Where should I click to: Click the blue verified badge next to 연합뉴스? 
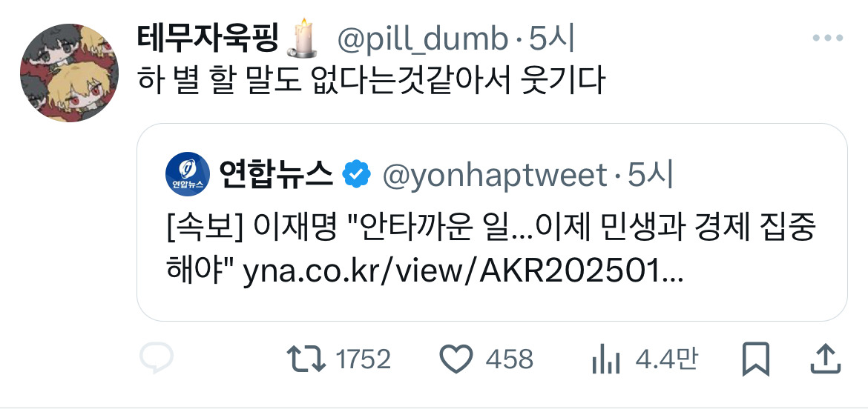[357, 174]
